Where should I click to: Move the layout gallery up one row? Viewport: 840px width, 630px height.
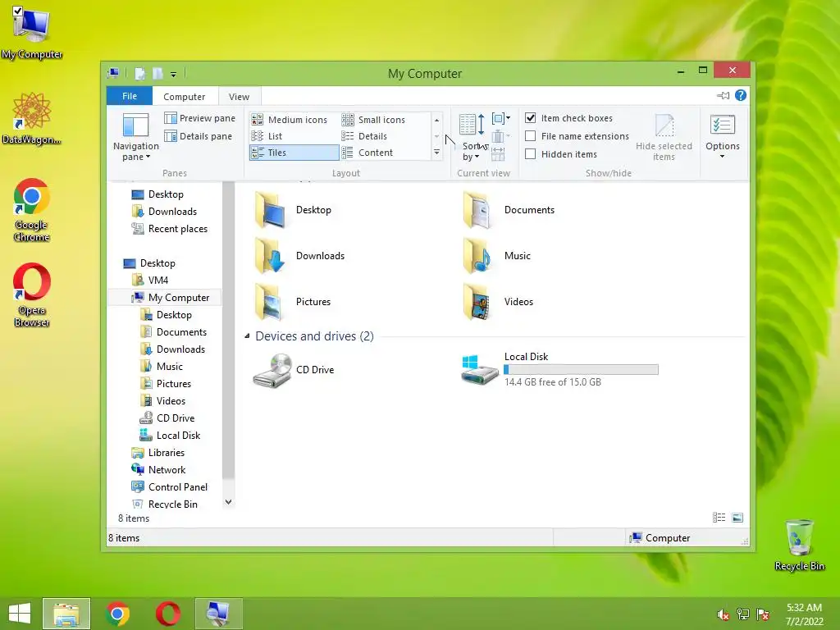pyautogui.click(x=436, y=120)
